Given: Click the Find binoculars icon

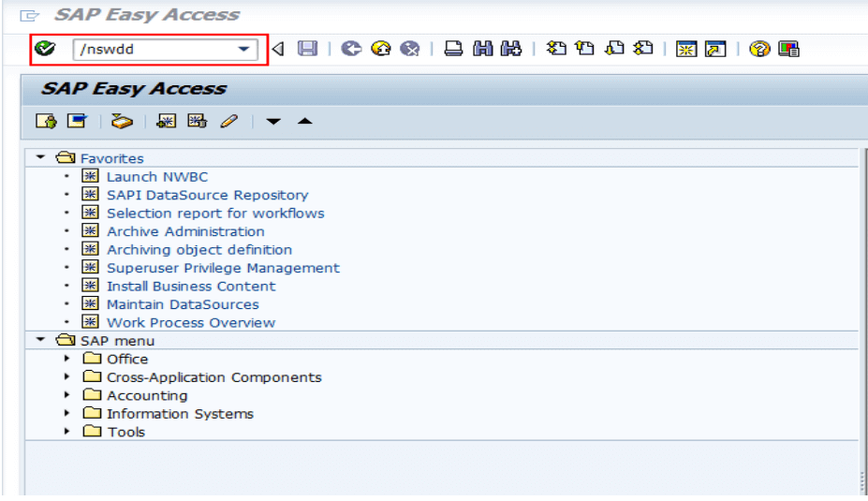Looking at the screenshot, I should (483, 49).
